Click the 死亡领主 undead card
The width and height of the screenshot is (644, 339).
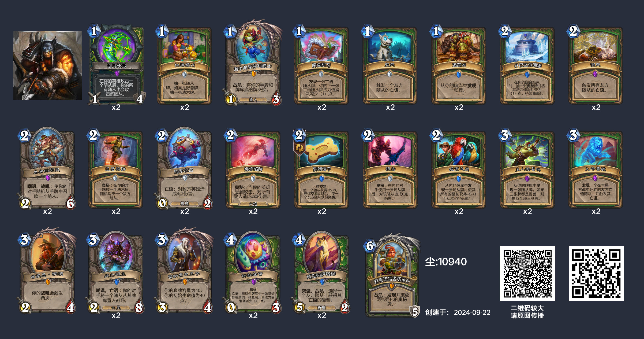116,272
